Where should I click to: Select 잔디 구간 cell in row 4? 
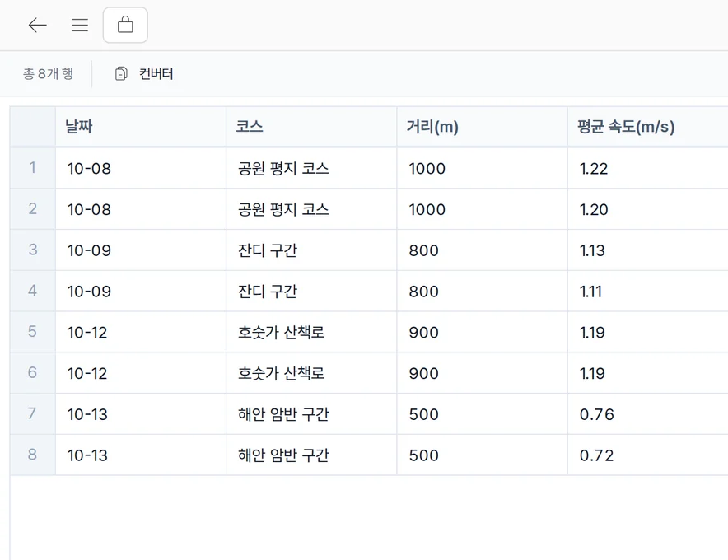(x=311, y=291)
